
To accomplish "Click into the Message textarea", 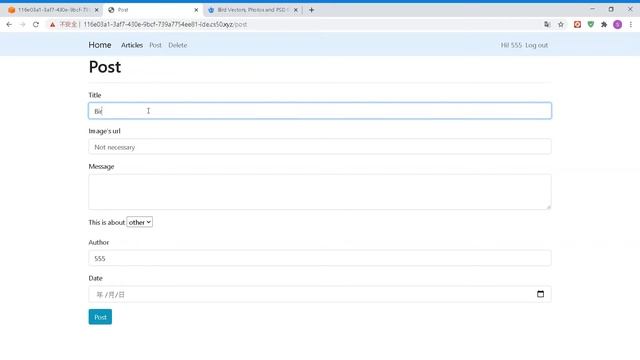I will click(320, 192).
